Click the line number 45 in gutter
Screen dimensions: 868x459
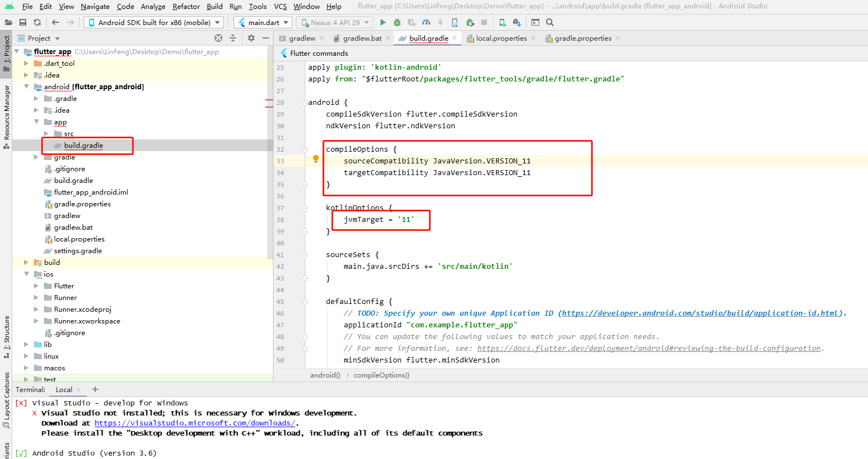click(x=280, y=301)
